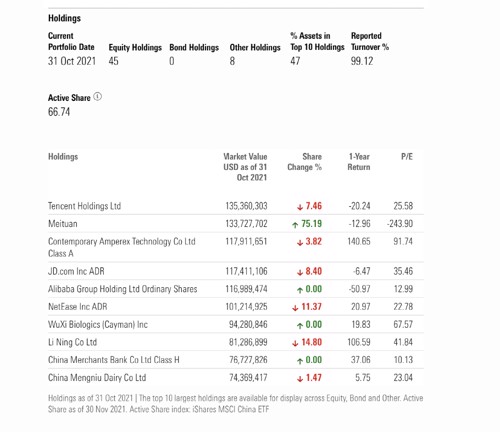
Task: Click the P/E column header
Action: [407, 156]
